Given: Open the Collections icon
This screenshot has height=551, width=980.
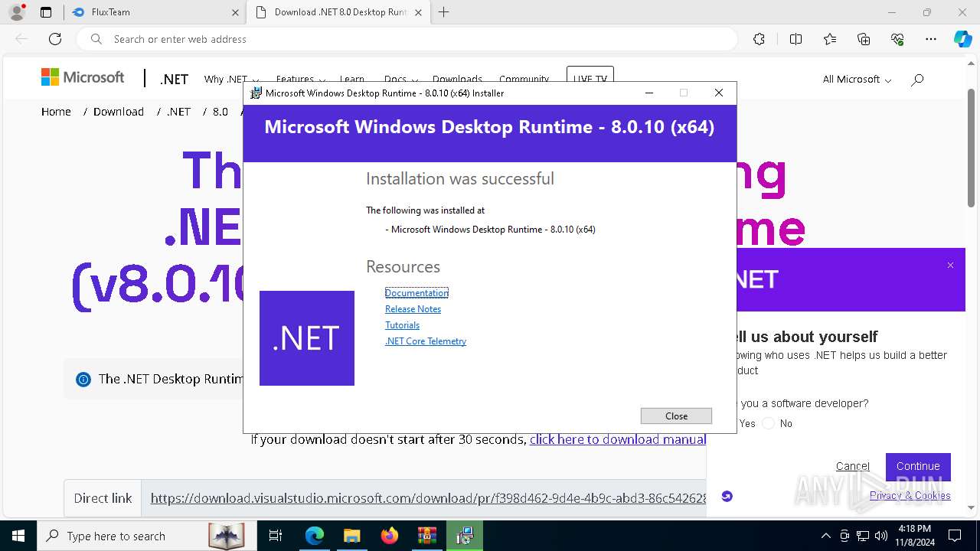Looking at the screenshot, I should coord(864,39).
